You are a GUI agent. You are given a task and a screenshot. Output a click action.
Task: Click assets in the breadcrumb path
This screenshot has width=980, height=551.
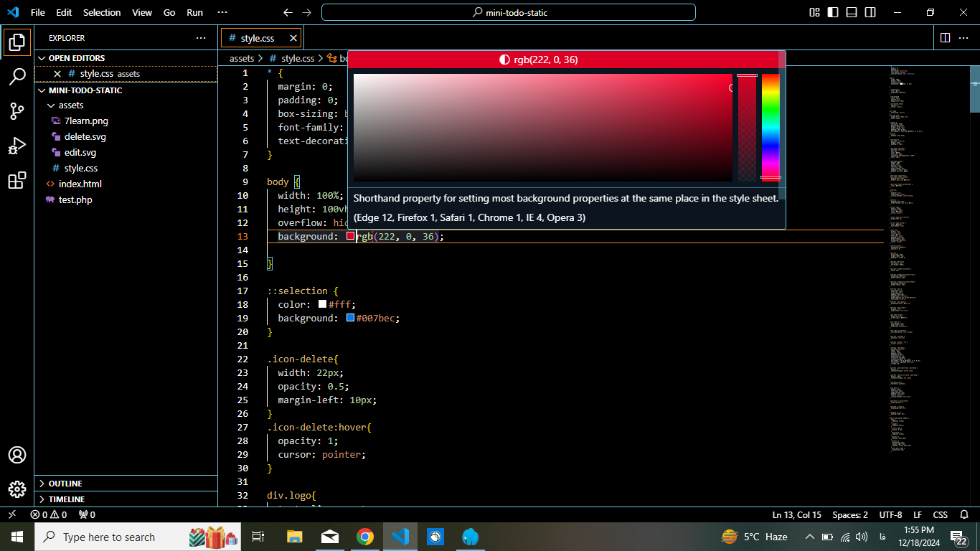(242, 58)
